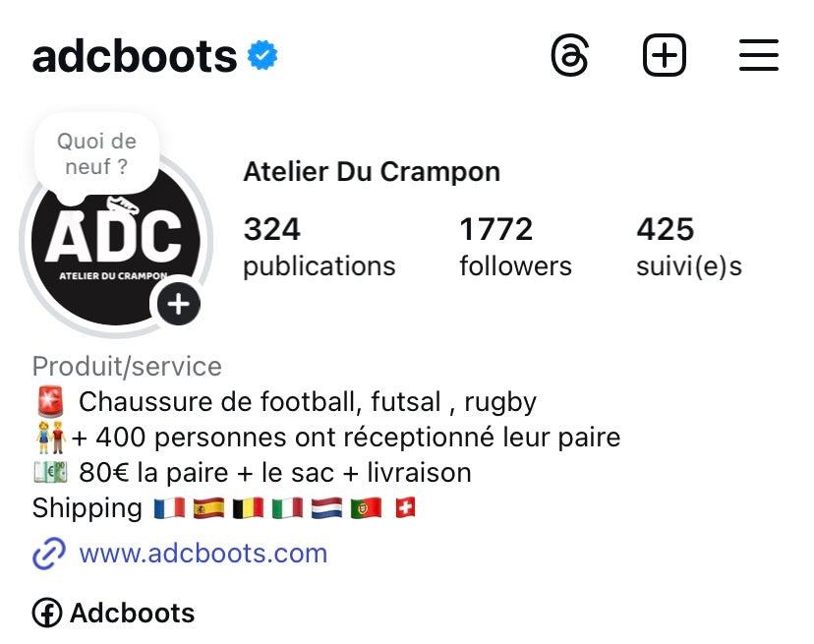Open the 1772 followers list
Image resolution: width=814 pixels, height=644 pixels.
click(x=515, y=247)
